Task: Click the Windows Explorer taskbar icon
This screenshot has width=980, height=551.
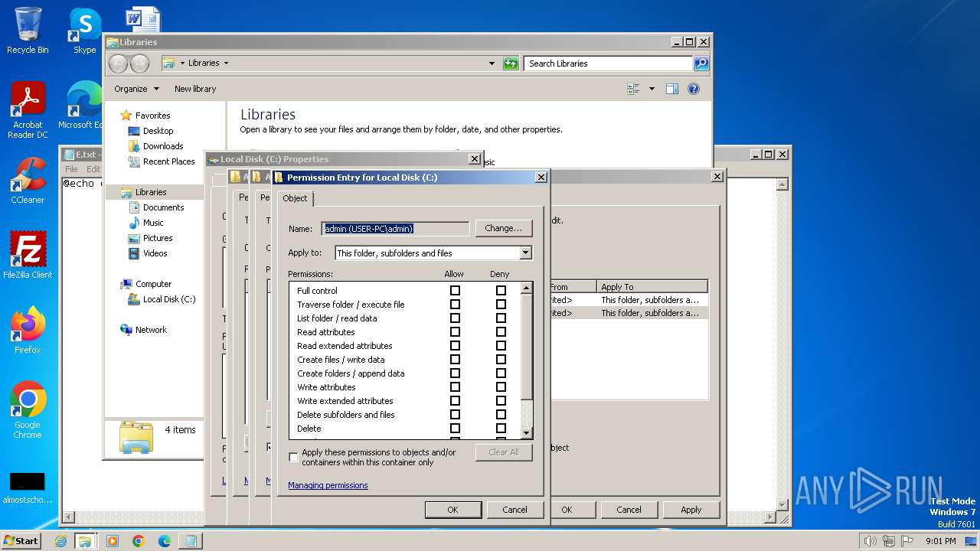Action: (x=85, y=541)
